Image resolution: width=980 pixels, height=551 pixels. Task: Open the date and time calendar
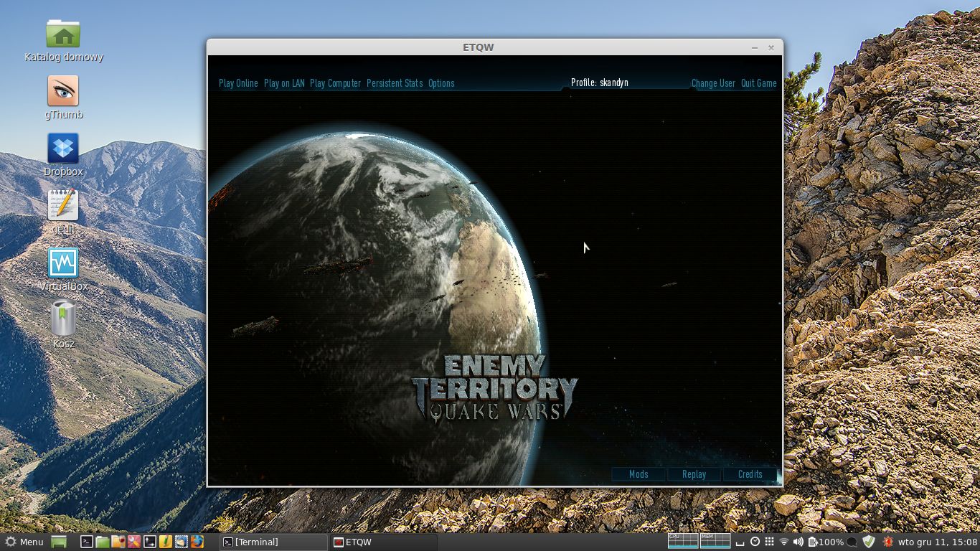[x=938, y=542]
